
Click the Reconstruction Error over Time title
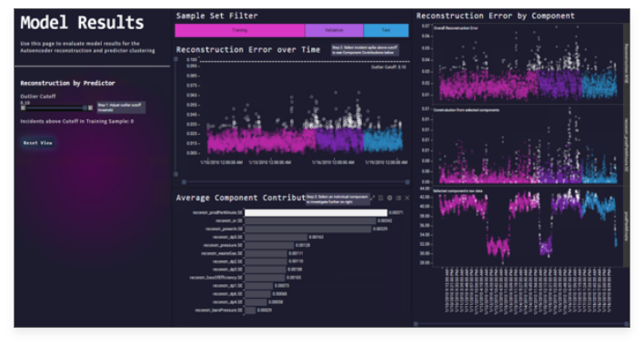248,50
